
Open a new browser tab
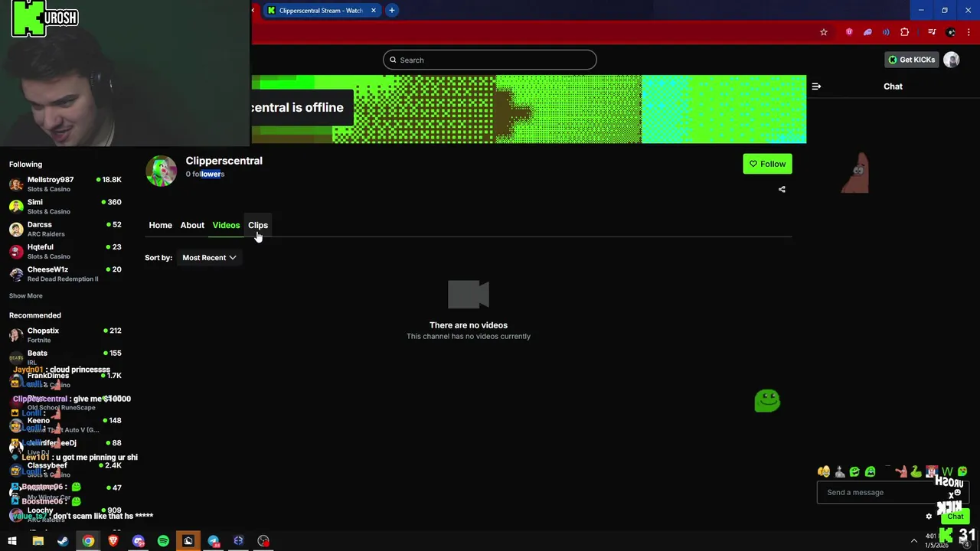391,11
